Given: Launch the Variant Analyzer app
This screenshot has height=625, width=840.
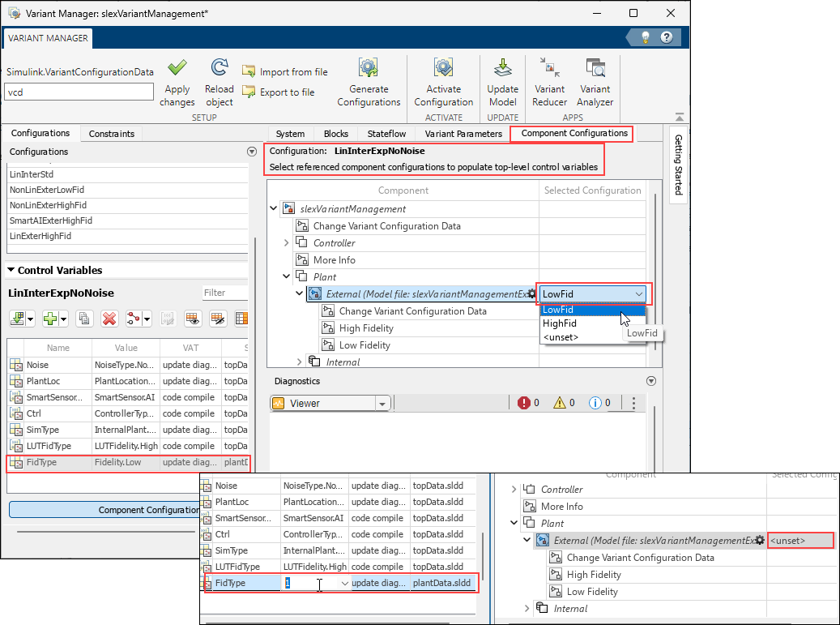Looking at the screenshot, I should [x=595, y=69].
